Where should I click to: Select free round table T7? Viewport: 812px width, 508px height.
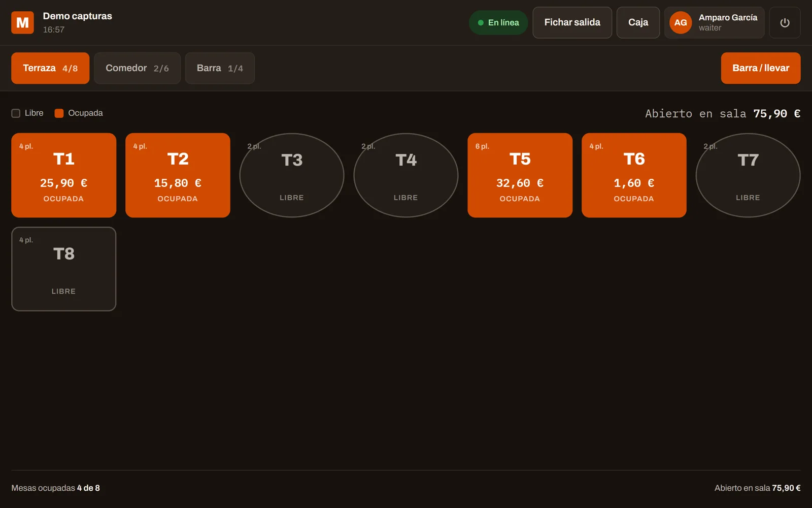tap(748, 175)
